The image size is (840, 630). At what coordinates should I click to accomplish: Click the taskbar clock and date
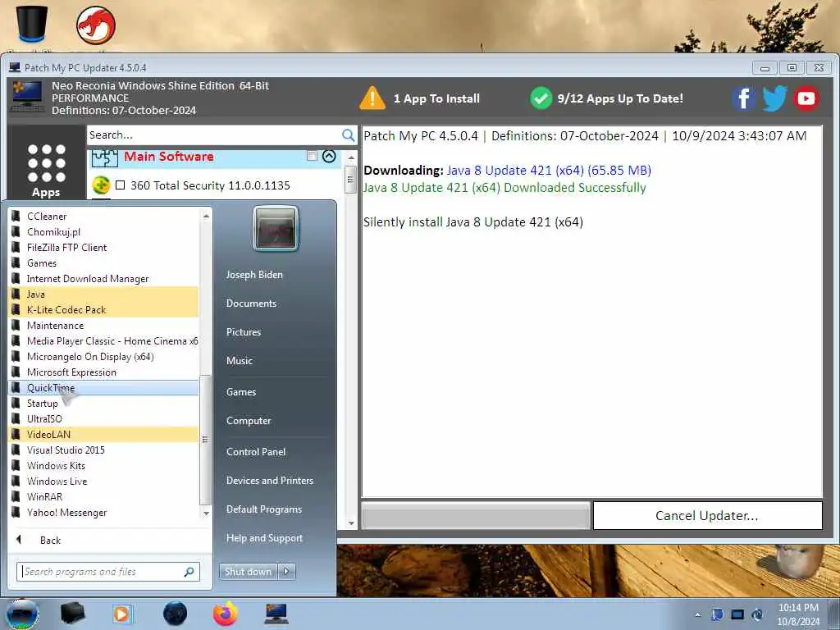coord(798,614)
